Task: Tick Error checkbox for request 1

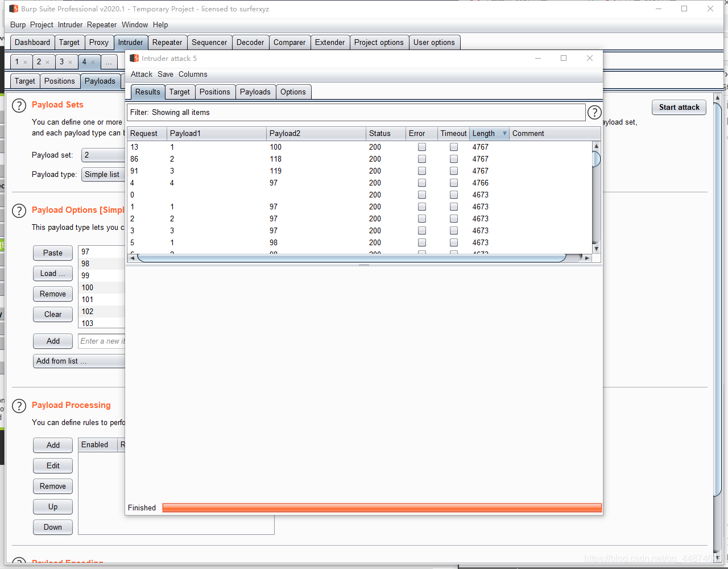Action: [x=421, y=207]
